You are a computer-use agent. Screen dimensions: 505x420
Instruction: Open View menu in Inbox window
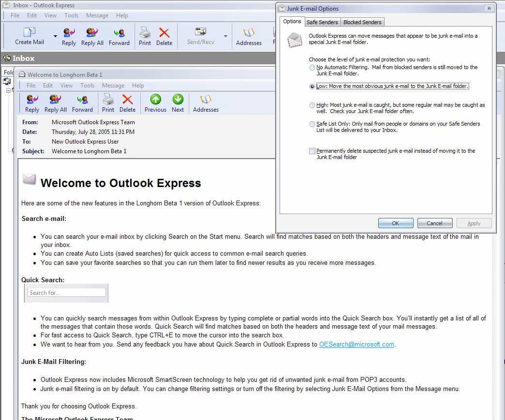click(50, 15)
